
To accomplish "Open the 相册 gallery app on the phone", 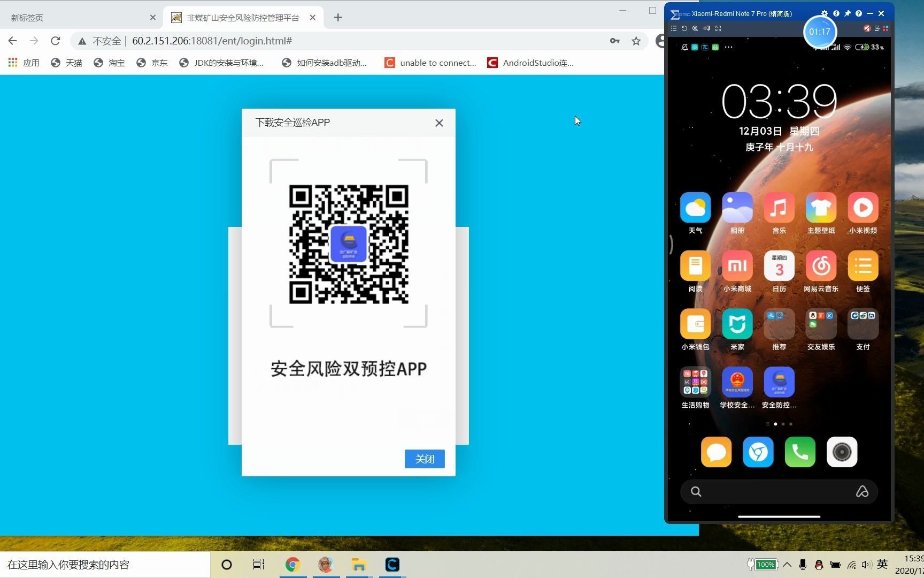I will click(x=737, y=208).
